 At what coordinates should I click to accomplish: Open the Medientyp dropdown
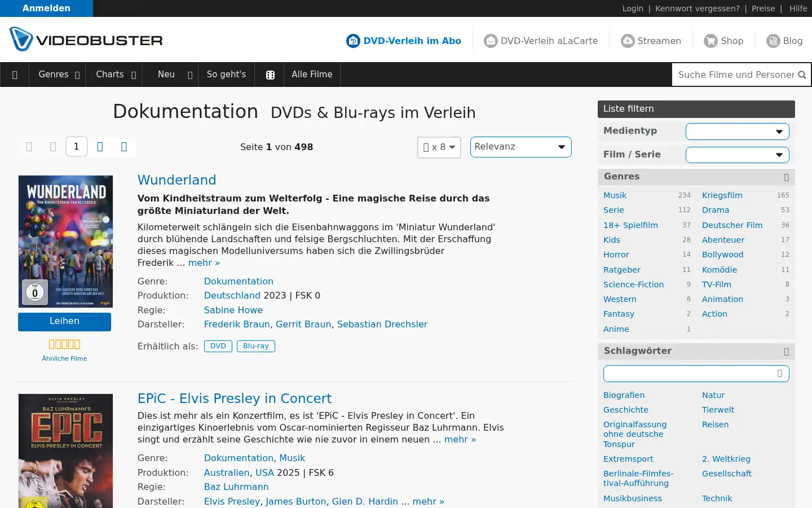click(737, 132)
